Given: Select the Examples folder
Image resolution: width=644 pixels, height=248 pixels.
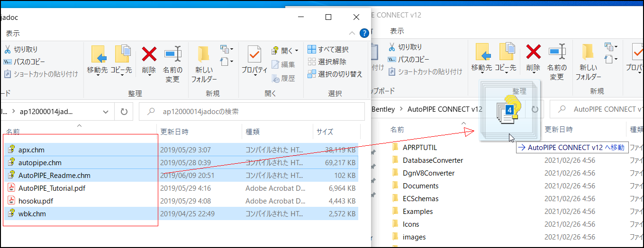Looking at the screenshot, I should coord(418,211).
